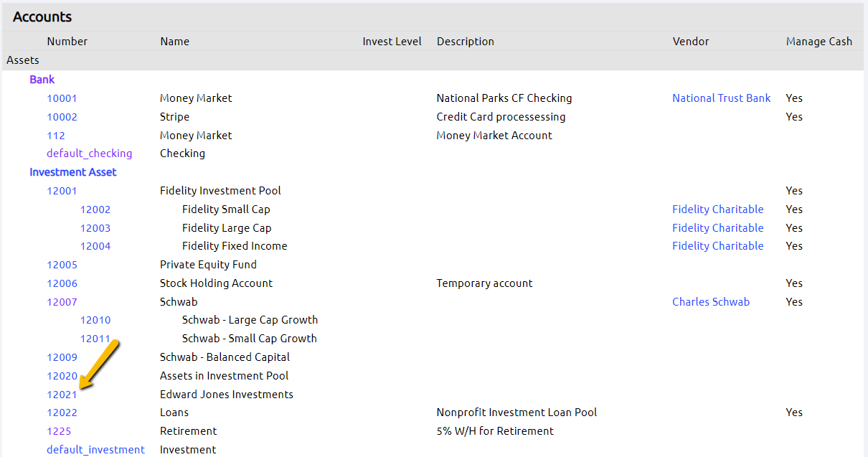Click the National Parks CF Checking description
This screenshot has width=868, height=457.
click(504, 98)
